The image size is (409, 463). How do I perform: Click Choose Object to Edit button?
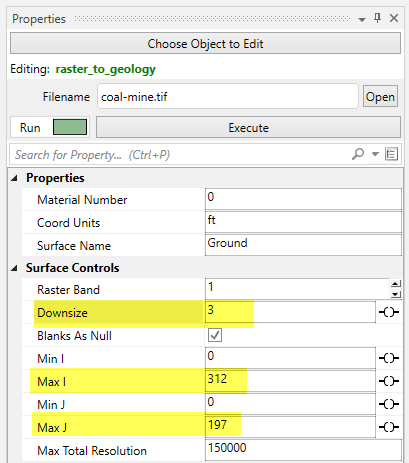[x=205, y=43]
